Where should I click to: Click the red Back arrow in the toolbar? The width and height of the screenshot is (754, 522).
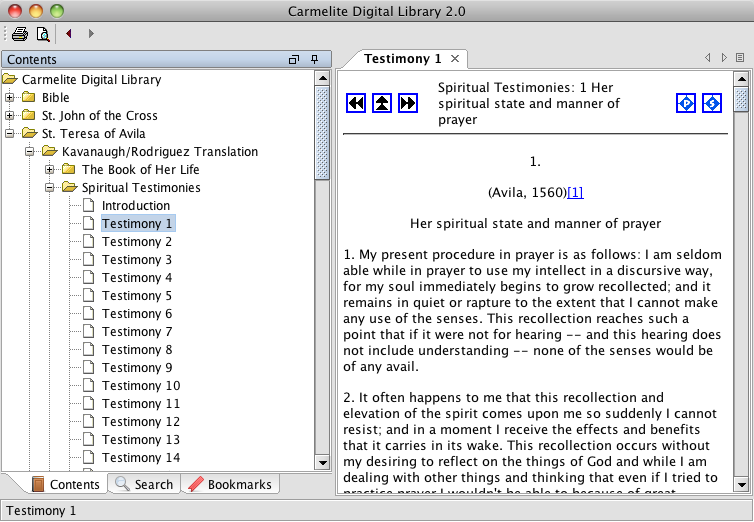tap(69, 34)
